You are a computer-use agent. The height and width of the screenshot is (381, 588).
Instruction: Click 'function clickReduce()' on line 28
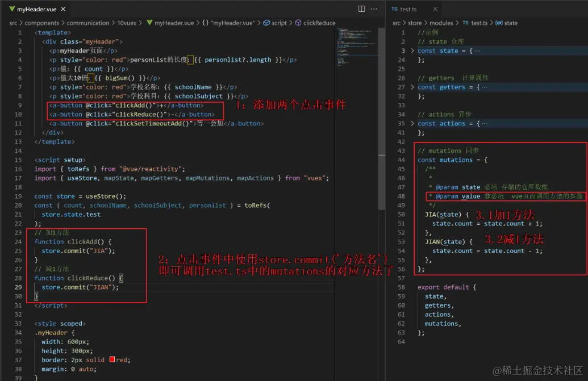point(74,278)
